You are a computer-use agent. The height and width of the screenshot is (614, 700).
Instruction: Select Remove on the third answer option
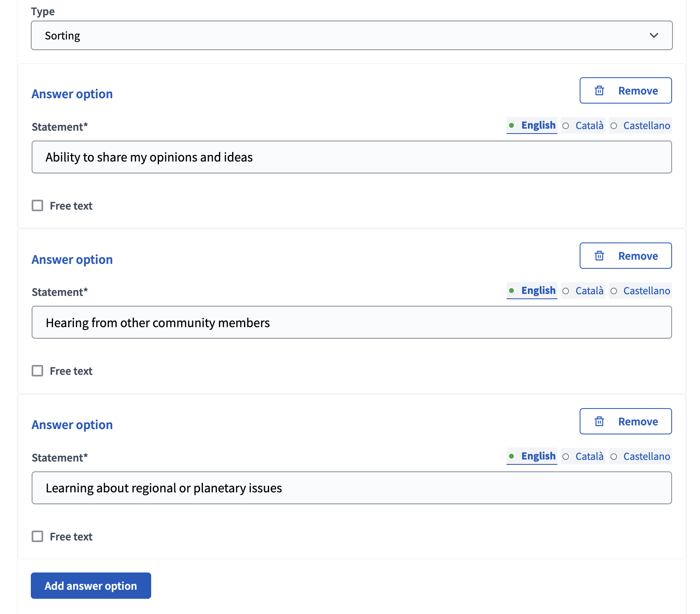click(625, 421)
